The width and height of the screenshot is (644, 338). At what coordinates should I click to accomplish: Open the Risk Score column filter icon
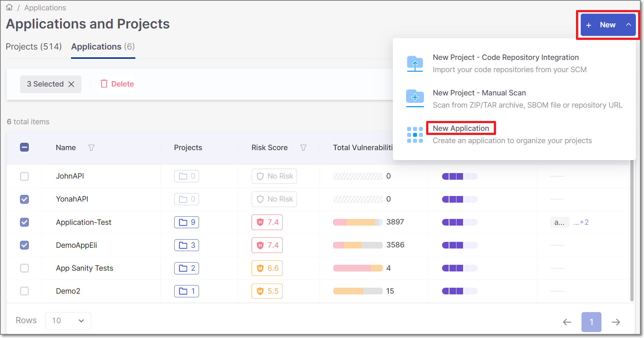303,148
